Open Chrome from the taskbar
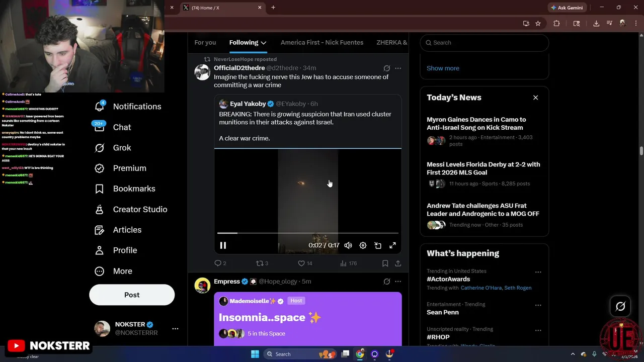This screenshot has height=362, width=644. coord(360,354)
